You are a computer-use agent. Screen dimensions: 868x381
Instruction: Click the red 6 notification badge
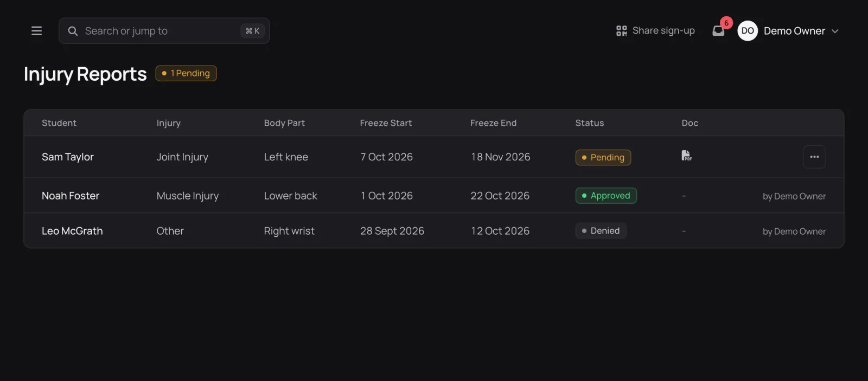tap(726, 23)
